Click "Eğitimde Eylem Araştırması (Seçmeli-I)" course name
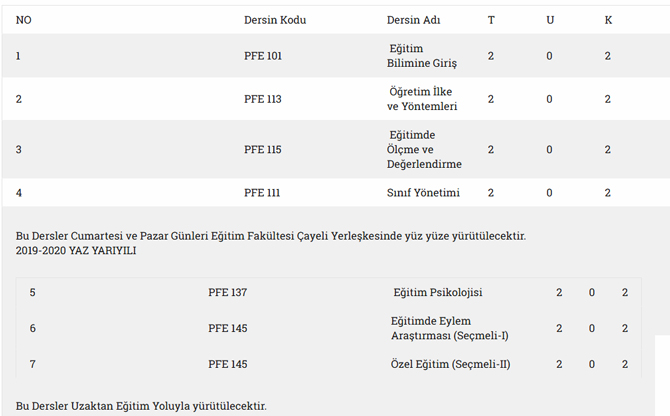670x416 pixels. coord(450,328)
